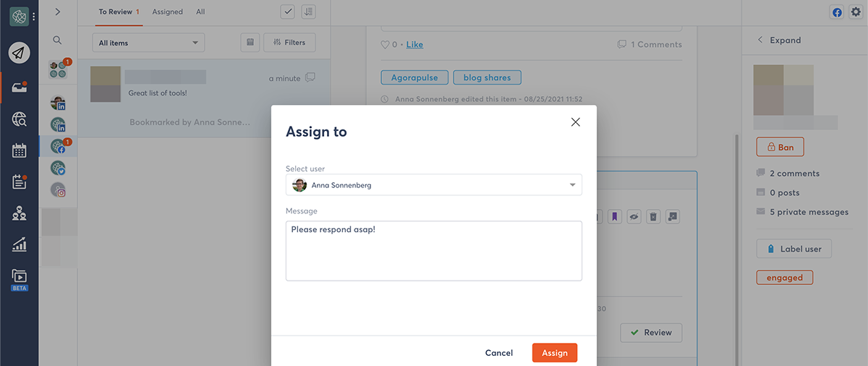Open the Select user dropdown
The image size is (868, 366).
pos(433,185)
